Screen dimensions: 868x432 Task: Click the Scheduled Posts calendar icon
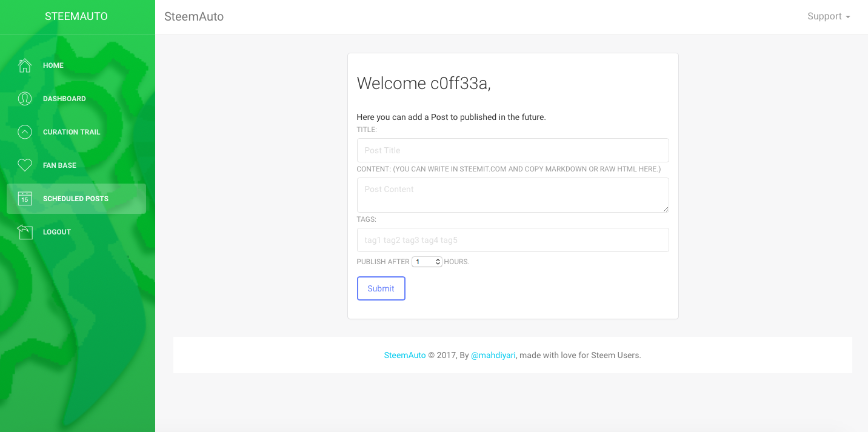25,199
